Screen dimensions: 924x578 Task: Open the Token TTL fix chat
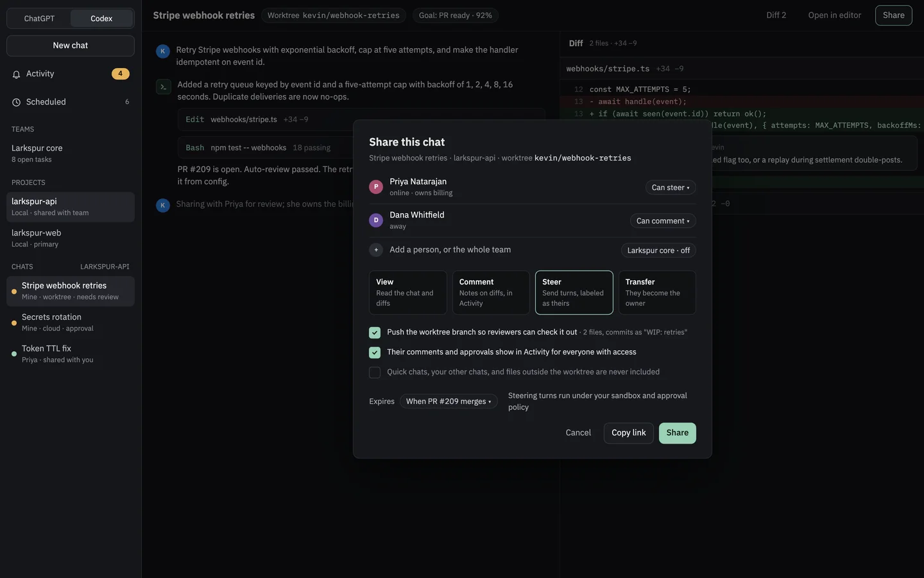pyautogui.click(x=71, y=354)
